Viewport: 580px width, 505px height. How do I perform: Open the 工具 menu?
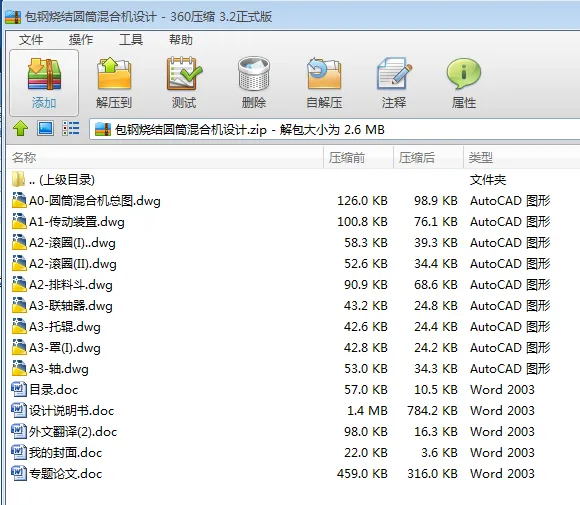pyautogui.click(x=131, y=40)
